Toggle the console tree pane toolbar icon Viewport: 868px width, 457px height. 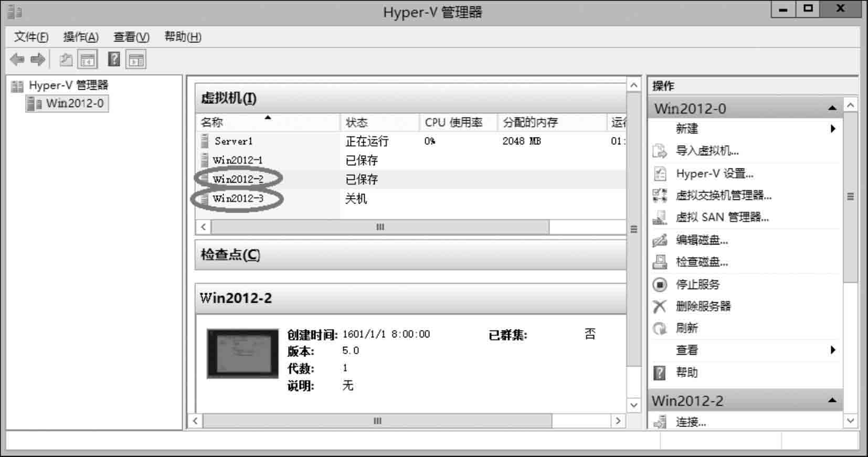point(88,60)
